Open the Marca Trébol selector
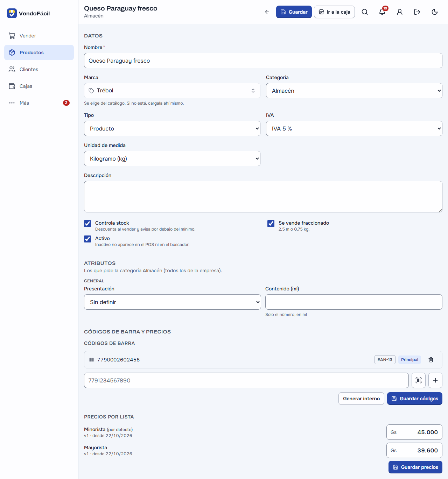The image size is (448, 479). (x=172, y=91)
